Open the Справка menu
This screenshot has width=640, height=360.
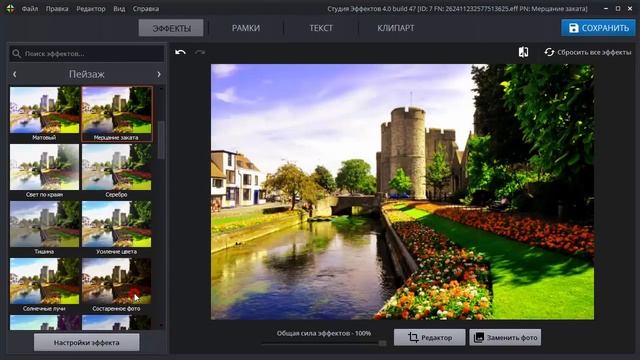[x=146, y=9]
